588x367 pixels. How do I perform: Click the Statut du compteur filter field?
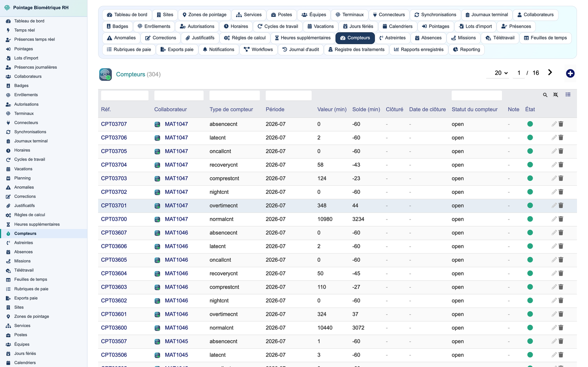coord(477,95)
